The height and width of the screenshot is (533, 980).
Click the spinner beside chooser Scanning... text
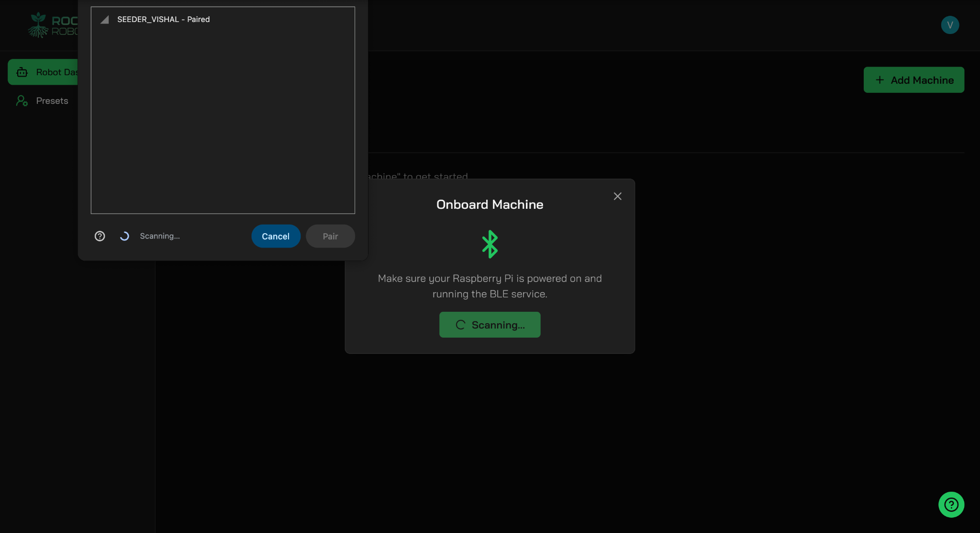124,236
